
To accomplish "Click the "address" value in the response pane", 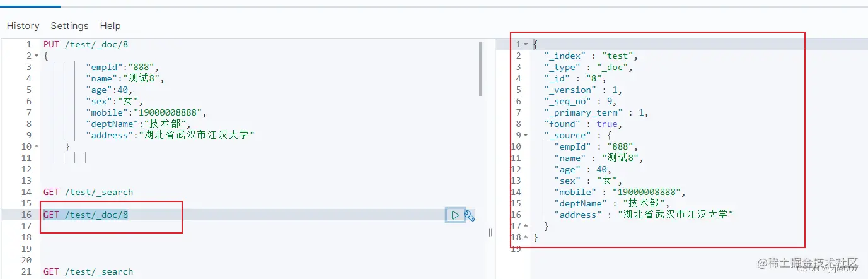I will click(676, 215).
